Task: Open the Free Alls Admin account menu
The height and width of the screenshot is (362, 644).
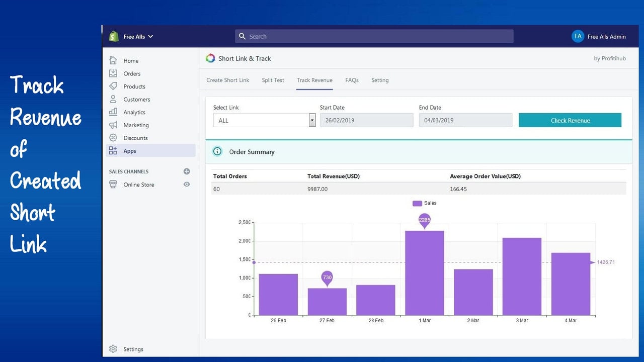Action: (599, 36)
